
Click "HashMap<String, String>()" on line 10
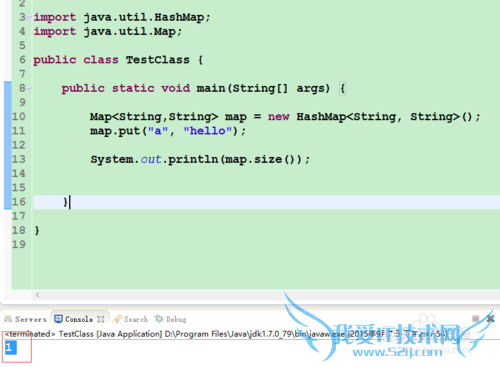pos(385,117)
